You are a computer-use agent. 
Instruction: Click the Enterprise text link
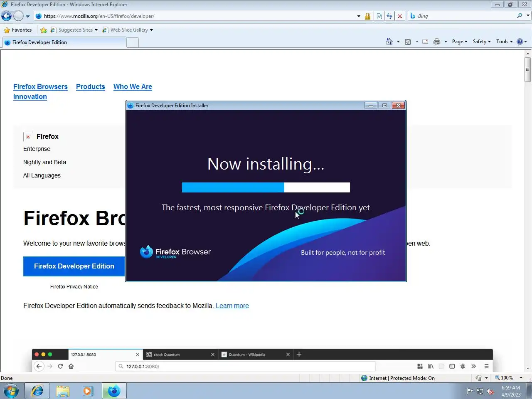click(x=37, y=149)
